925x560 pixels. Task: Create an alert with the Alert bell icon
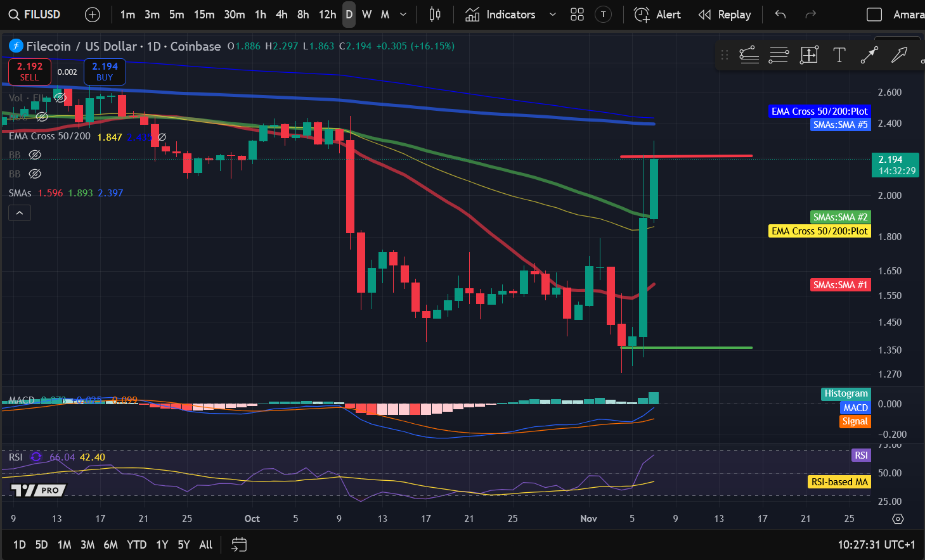pos(641,14)
